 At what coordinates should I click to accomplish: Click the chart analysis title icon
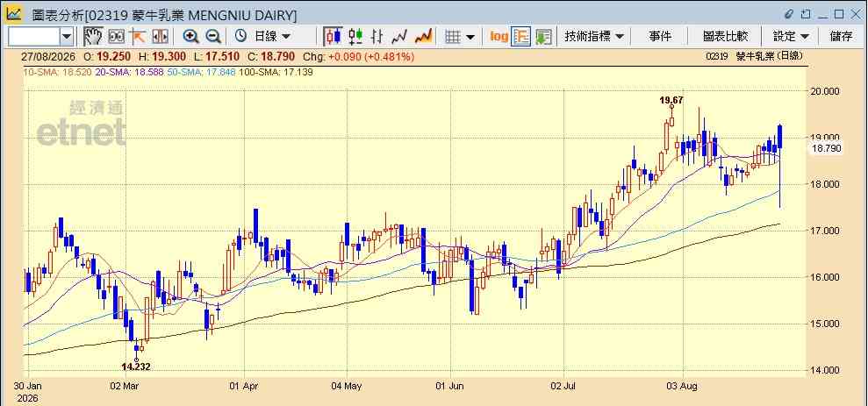[14, 14]
